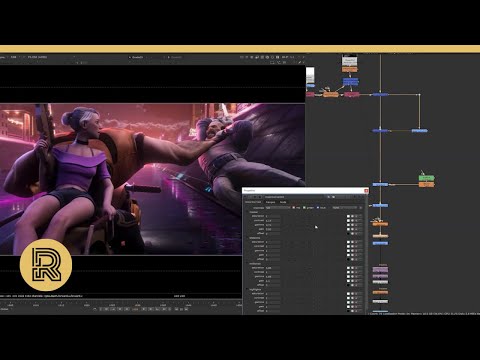The width and height of the screenshot is (480, 360).
Task: Switch to the Ranges tab
Action: pyautogui.click(x=270, y=202)
